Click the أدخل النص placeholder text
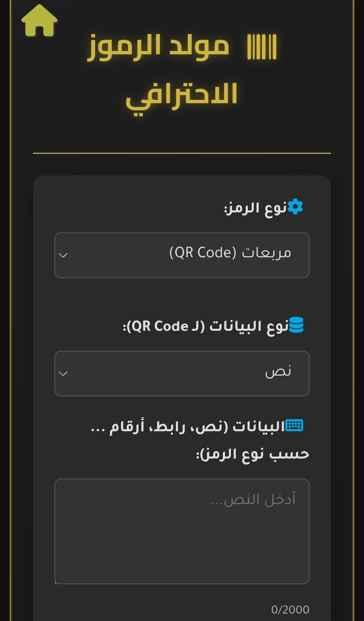364x621 pixels. pyautogui.click(x=253, y=500)
